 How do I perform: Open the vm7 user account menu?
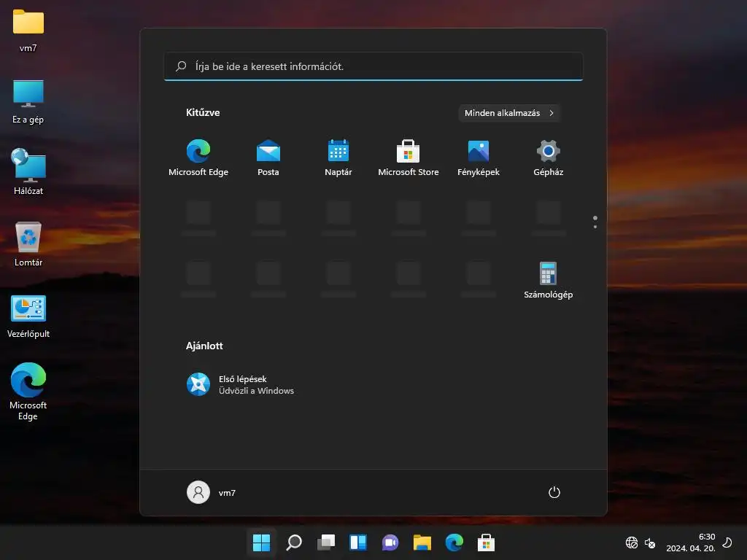211,492
